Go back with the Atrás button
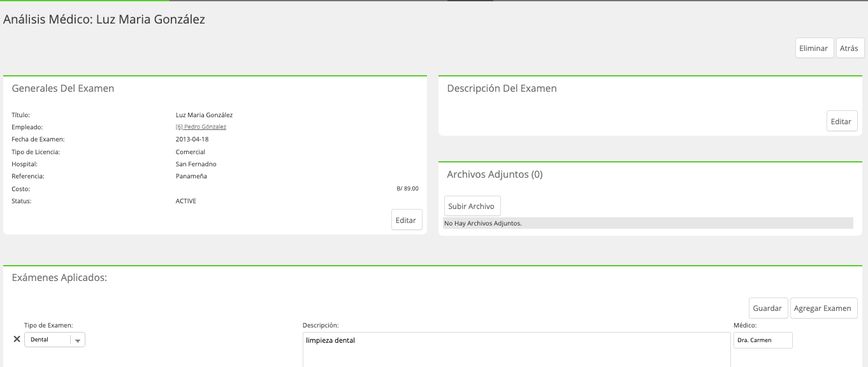Viewport: 868px width, 367px height. (x=850, y=48)
